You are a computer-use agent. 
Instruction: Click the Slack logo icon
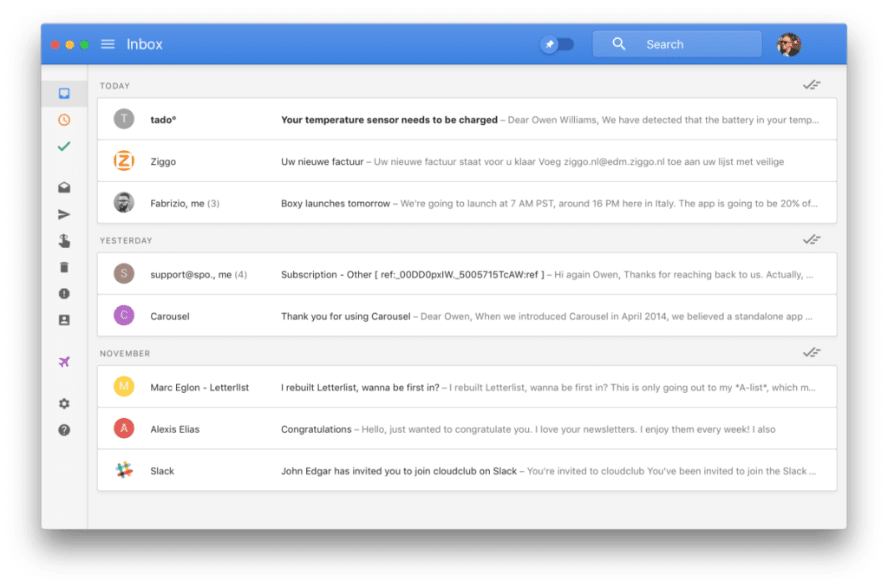[124, 470]
